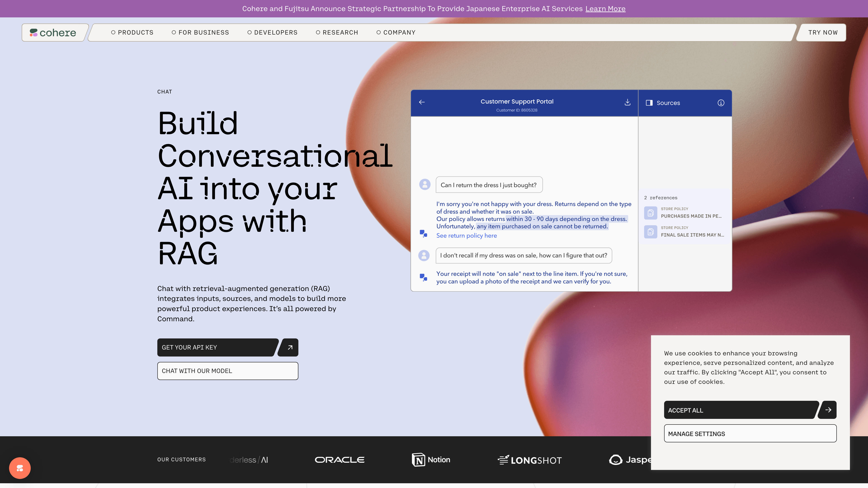This screenshot has width=868, height=488.
Task: Click the '2 references' text
Action: coord(660,198)
